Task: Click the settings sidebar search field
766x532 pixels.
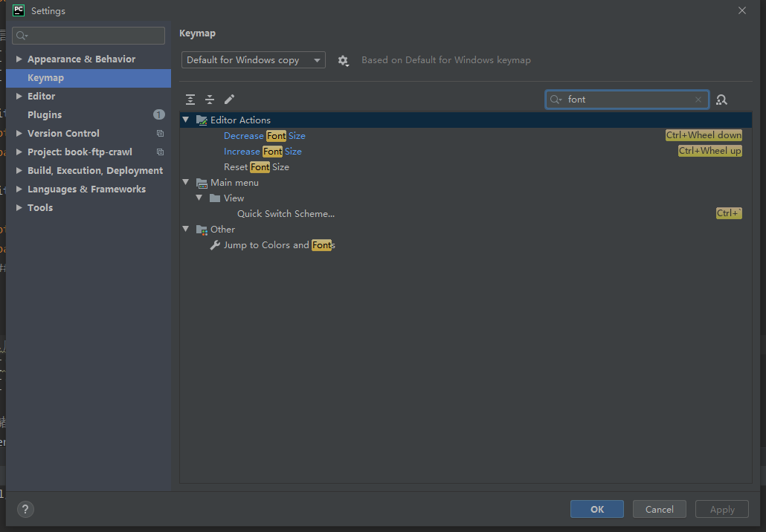Action: [88, 36]
